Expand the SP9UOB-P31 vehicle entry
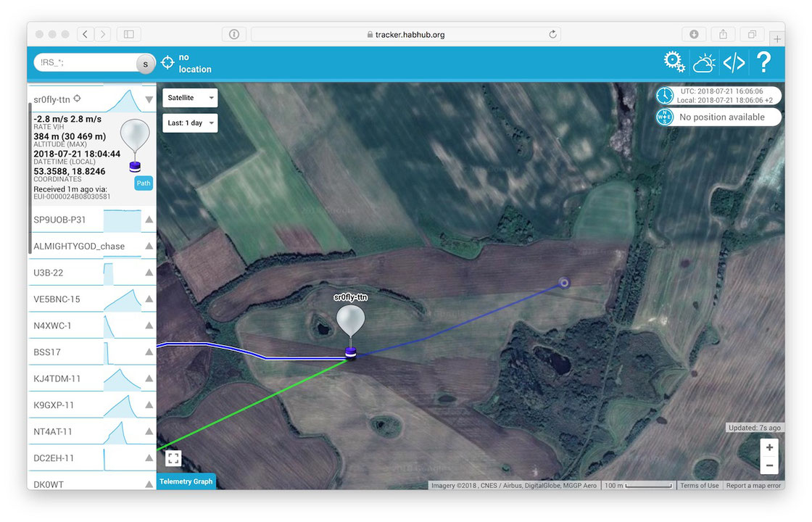The height and width of the screenshot is (522, 812). coord(149,220)
